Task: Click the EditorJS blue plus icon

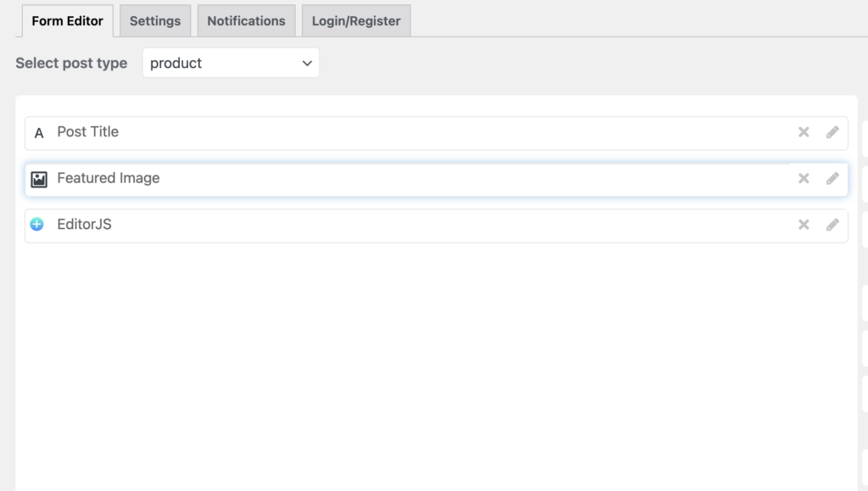Action: (37, 225)
